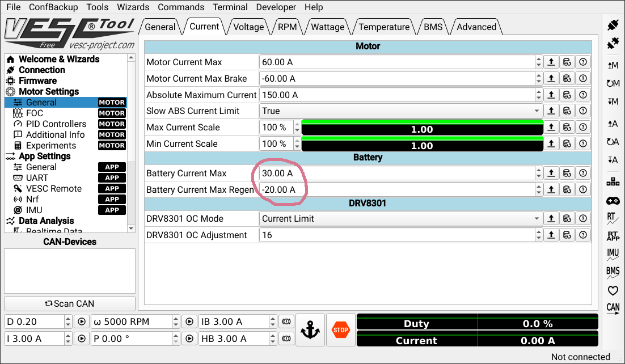
Task: Toggle keyboard control gamepad icon
Action: (x=613, y=201)
